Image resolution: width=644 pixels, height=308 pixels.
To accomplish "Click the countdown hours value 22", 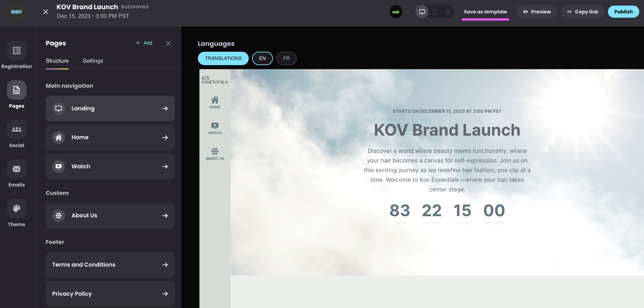I will (432, 211).
